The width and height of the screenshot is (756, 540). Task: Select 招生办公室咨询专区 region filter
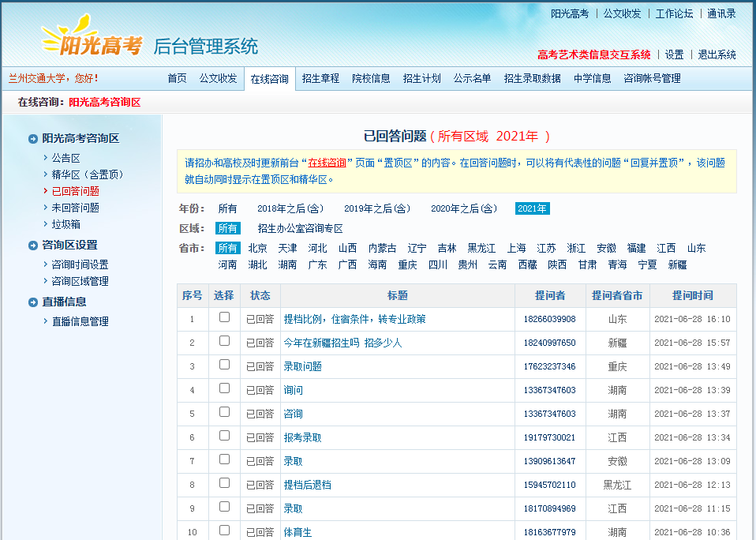300,228
